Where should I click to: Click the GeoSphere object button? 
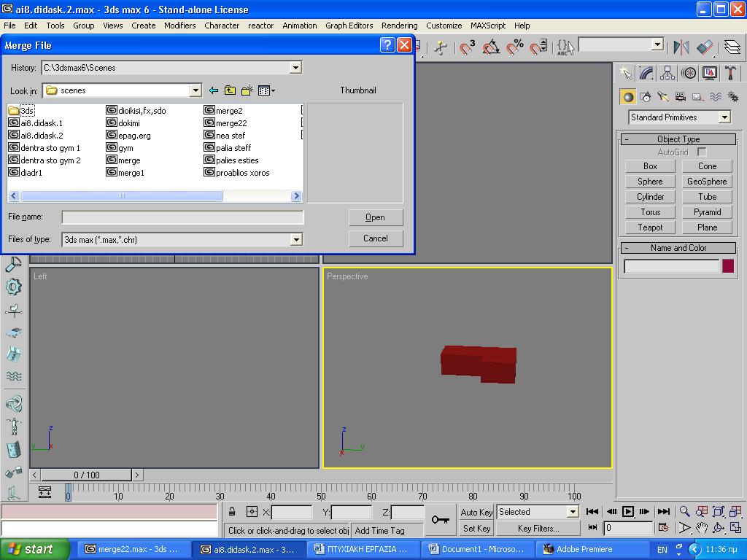tap(707, 182)
